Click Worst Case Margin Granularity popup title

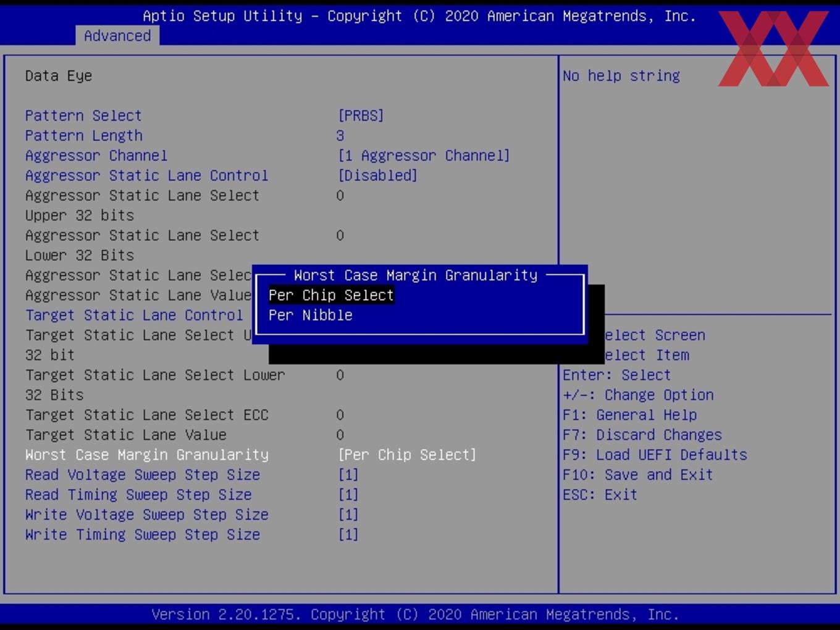point(416,275)
